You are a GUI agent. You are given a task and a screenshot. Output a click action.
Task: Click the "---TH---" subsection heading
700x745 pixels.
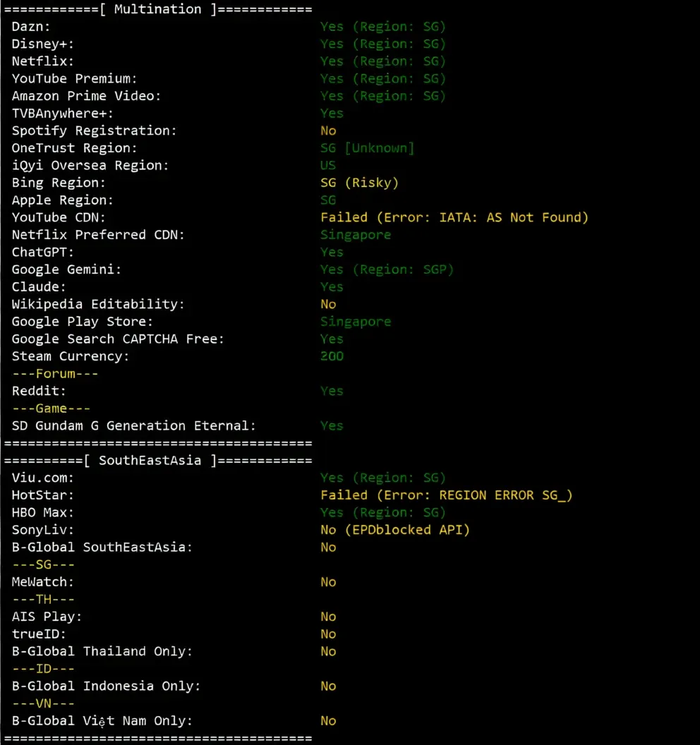(x=43, y=600)
